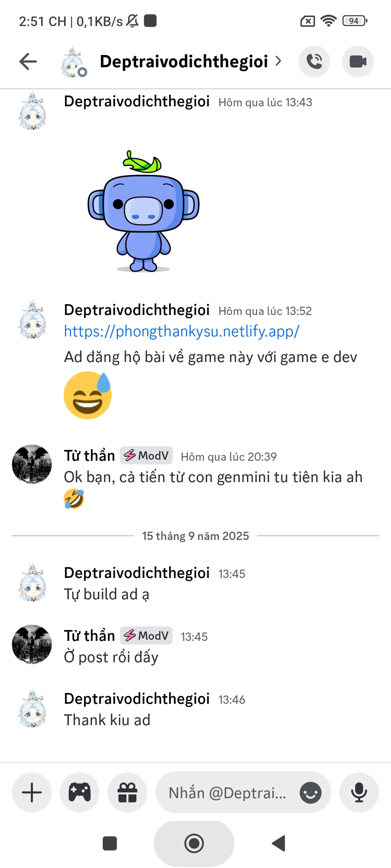The width and height of the screenshot is (391, 868).
Task: Open the gift icon in message bar
Action: [x=127, y=792]
